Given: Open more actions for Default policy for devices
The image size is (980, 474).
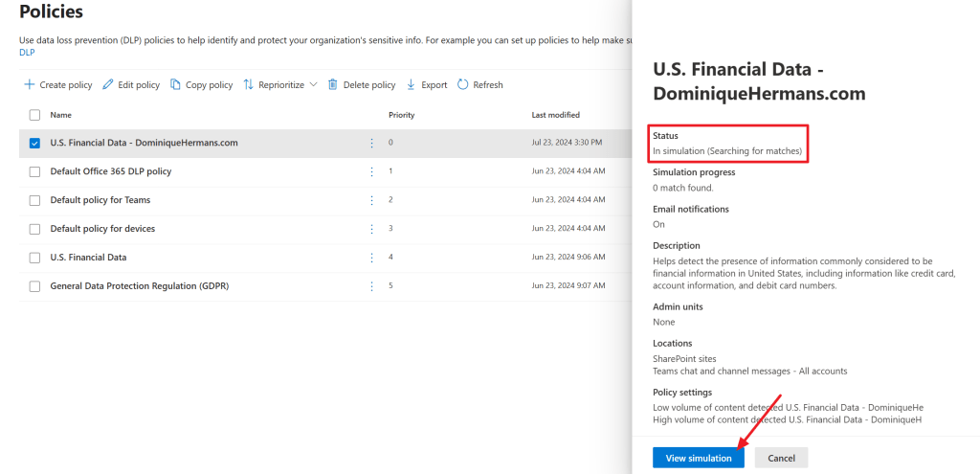Looking at the screenshot, I should (372, 229).
